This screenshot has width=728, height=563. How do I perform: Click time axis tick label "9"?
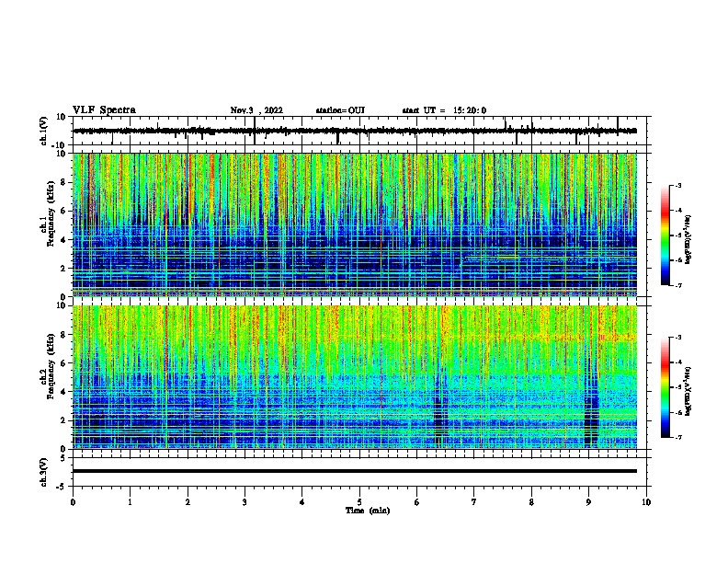[x=588, y=502]
